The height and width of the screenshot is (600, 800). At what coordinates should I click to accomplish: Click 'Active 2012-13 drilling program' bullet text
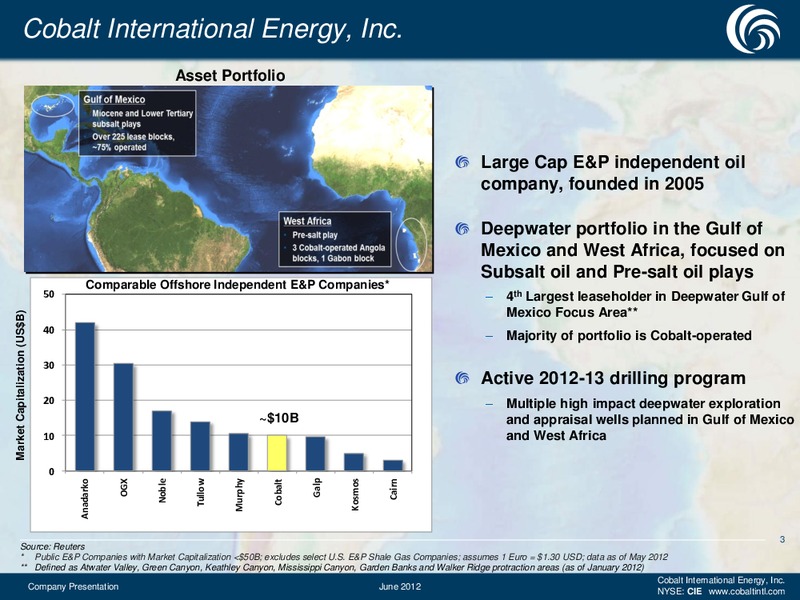coord(613,378)
